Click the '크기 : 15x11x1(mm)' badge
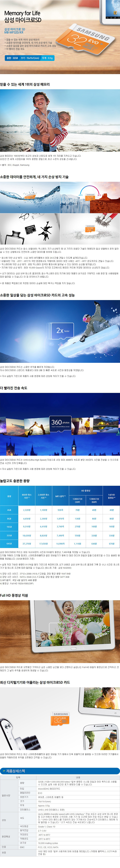 pos(30,58)
